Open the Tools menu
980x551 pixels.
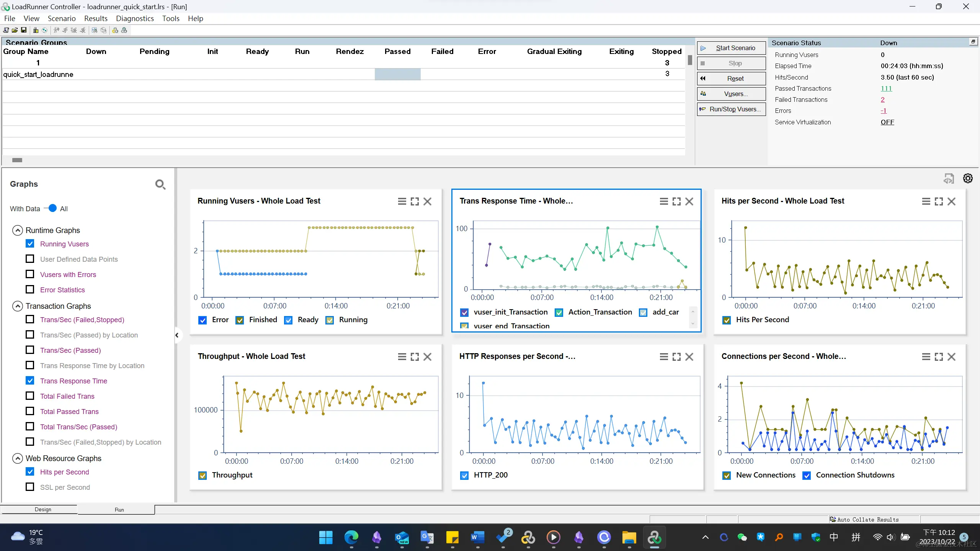click(x=171, y=18)
